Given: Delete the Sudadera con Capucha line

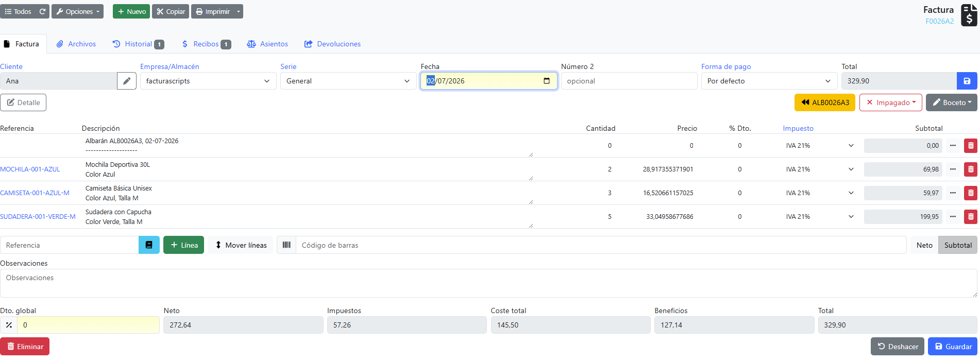Looking at the screenshot, I should (971, 217).
